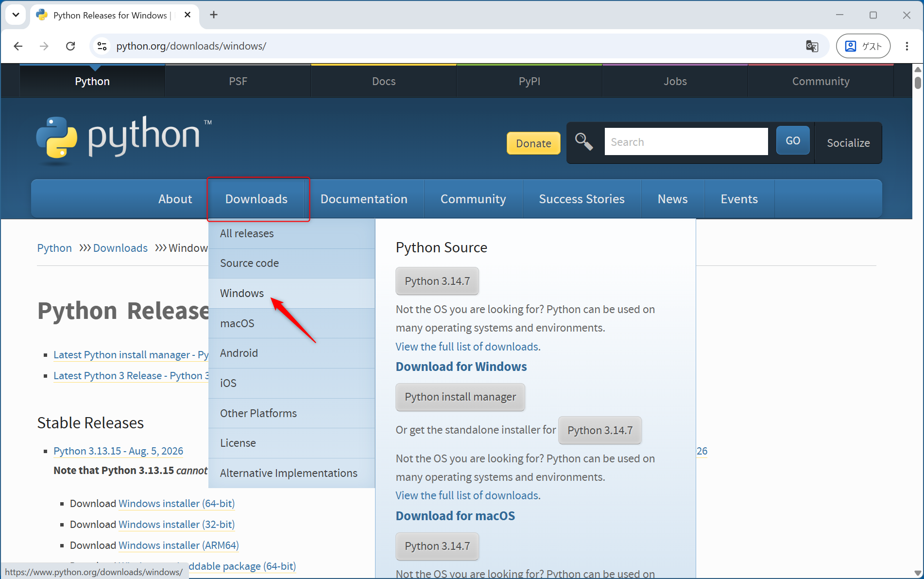Open View the full list link above Download for Windows
This screenshot has height=579, width=924.
[x=468, y=347]
